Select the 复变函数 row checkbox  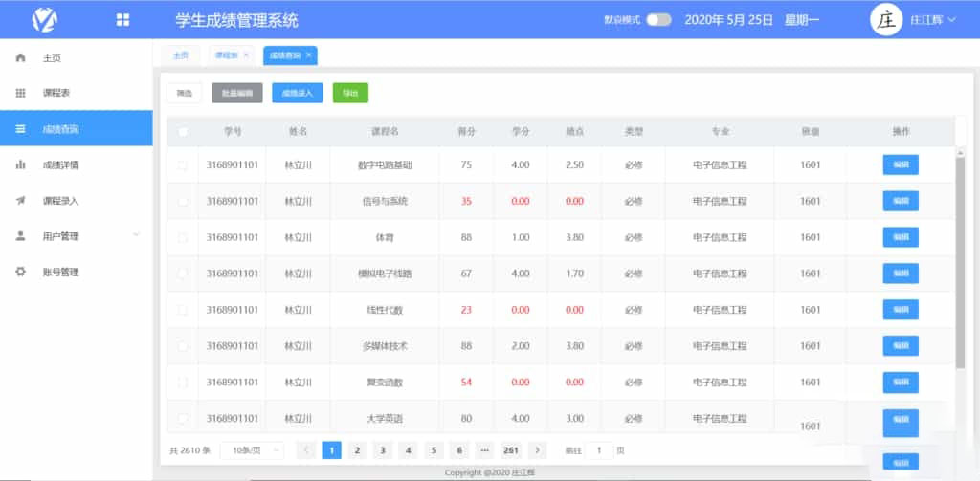[183, 382]
